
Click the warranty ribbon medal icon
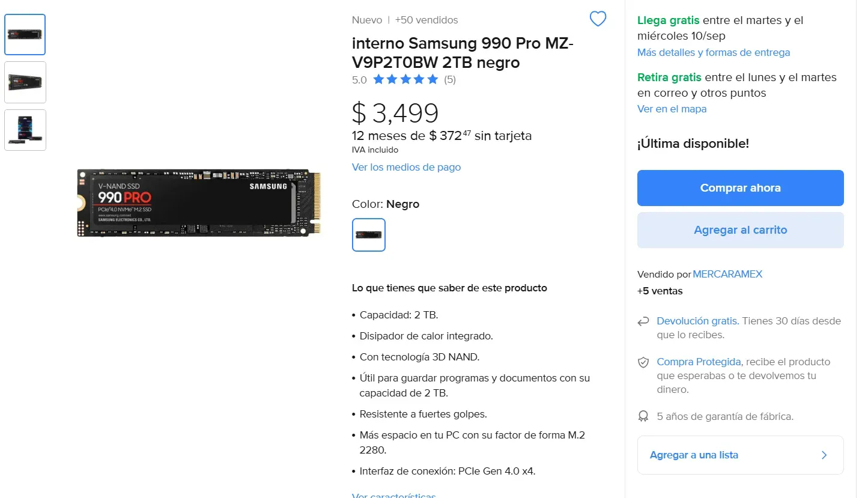pyautogui.click(x=643, y=416)
